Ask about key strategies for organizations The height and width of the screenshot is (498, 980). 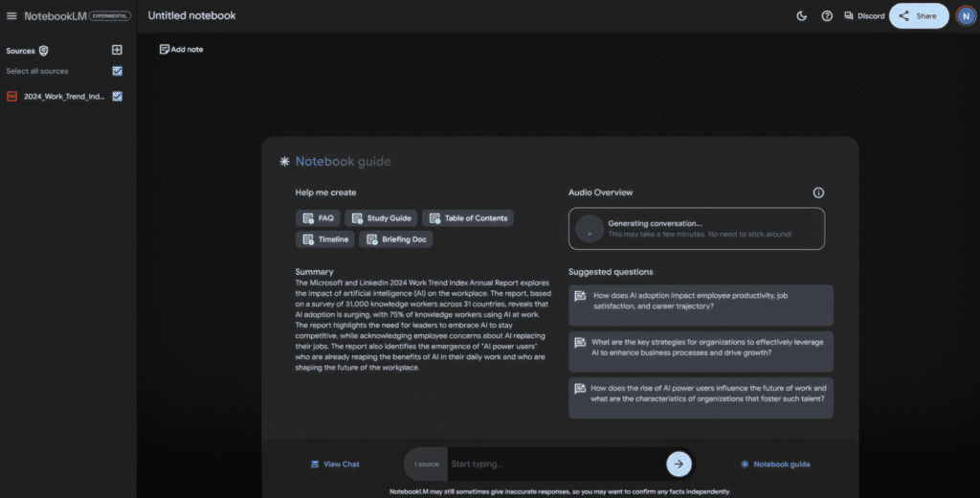pyautogui.click(x=701, y=351)
